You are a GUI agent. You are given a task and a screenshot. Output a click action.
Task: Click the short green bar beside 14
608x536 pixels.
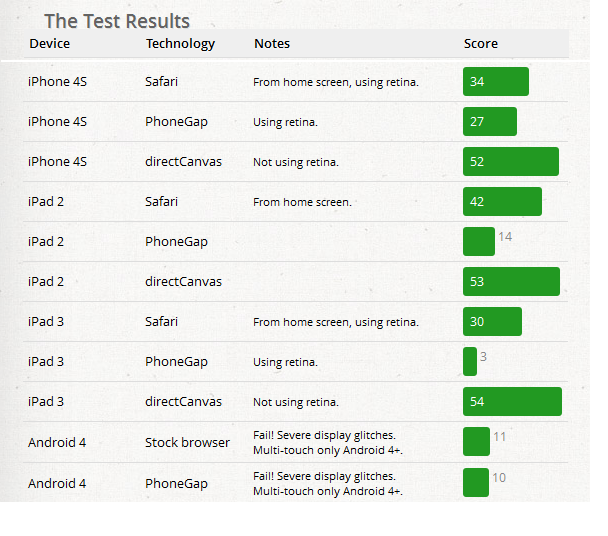(x=478, y=242)
